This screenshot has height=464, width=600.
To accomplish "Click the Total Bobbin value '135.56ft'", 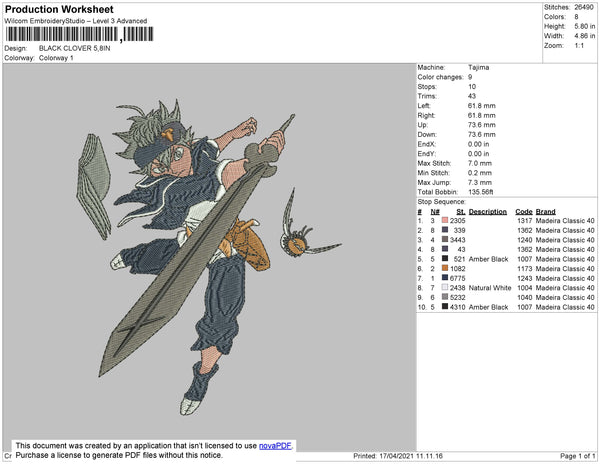I will [x=481, y=192].
